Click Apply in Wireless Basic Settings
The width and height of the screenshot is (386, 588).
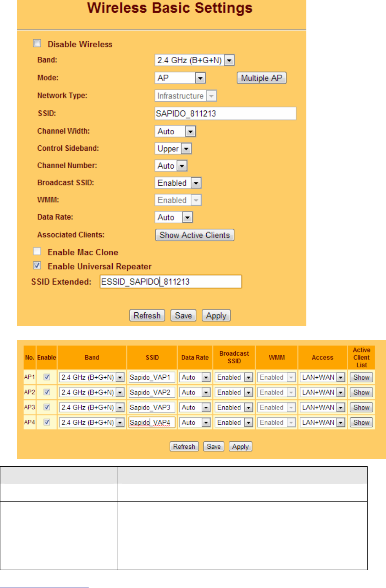pos(216,316)
